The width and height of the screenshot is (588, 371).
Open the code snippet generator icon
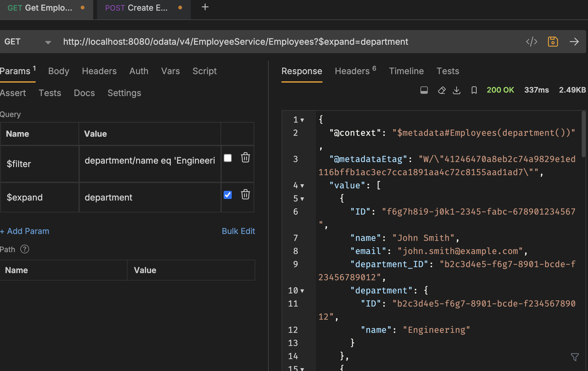coord(532,42)
